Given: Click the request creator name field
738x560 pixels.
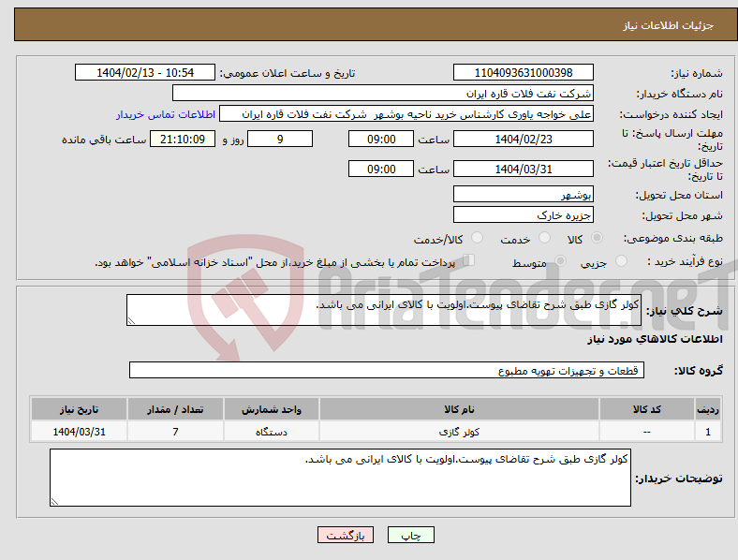Looking at the screenshot, I should tap(406, 114).
